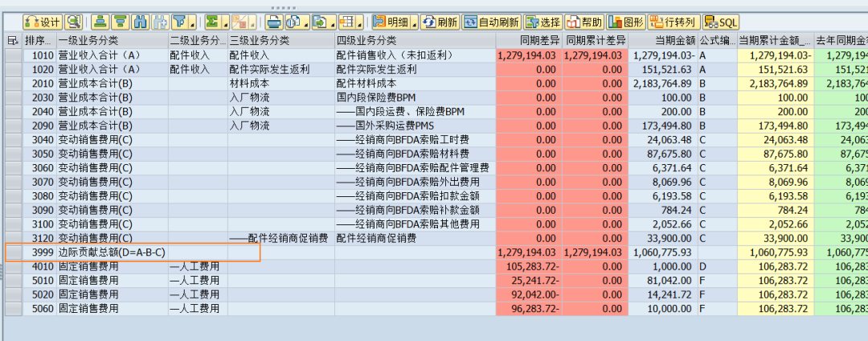Click the select-all icon in grid corner
The height and width of the screenshot is (341, 868).
pos(14,40)
